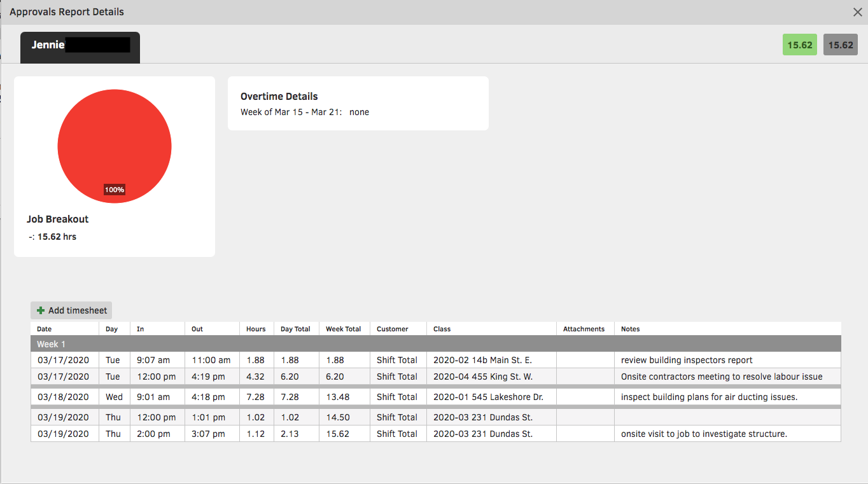The width and height of the screenshot is (868, 484).
Task: Click the 6.20 day total cell
Action: point(297,377)
